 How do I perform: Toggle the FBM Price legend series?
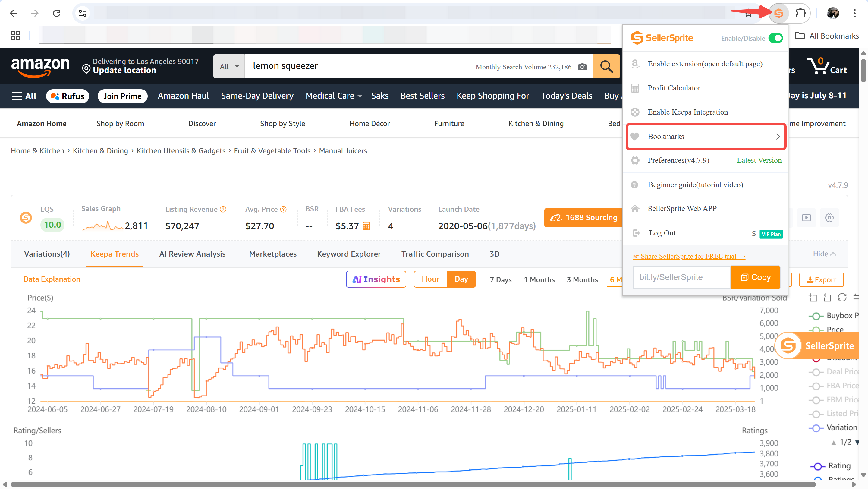834,400
